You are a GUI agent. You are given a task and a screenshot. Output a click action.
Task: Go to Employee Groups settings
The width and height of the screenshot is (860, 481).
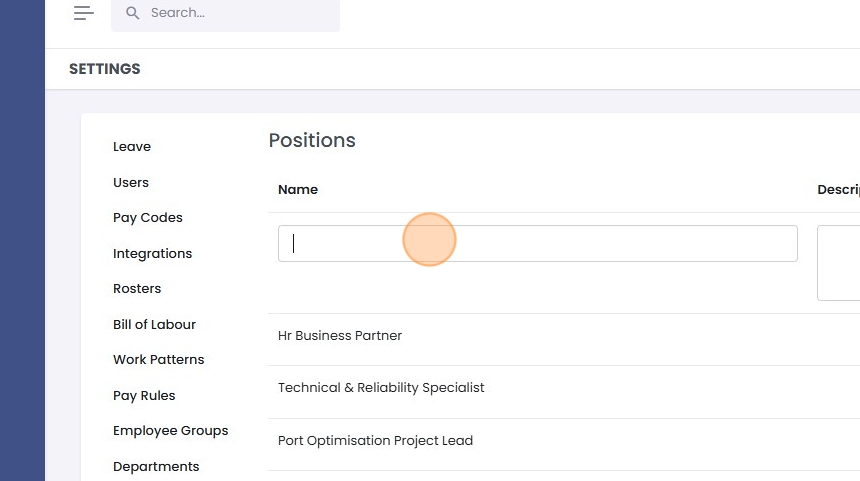(170, 431)
